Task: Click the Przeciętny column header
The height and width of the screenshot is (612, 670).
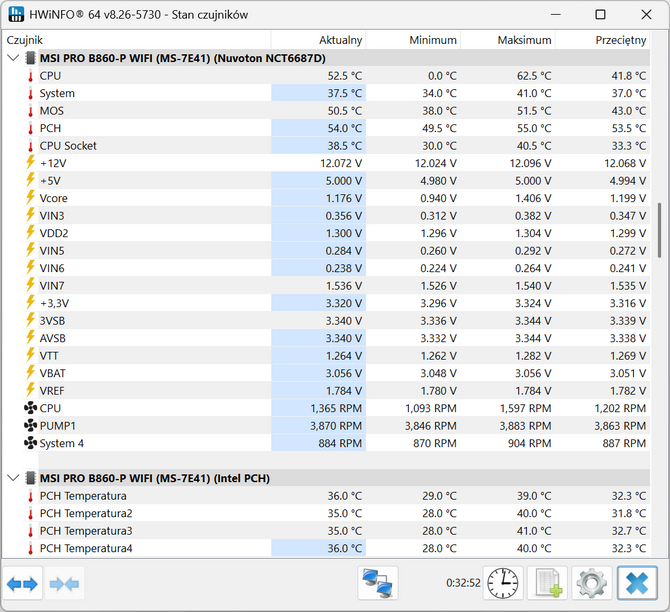Action: tap(602, 40)
